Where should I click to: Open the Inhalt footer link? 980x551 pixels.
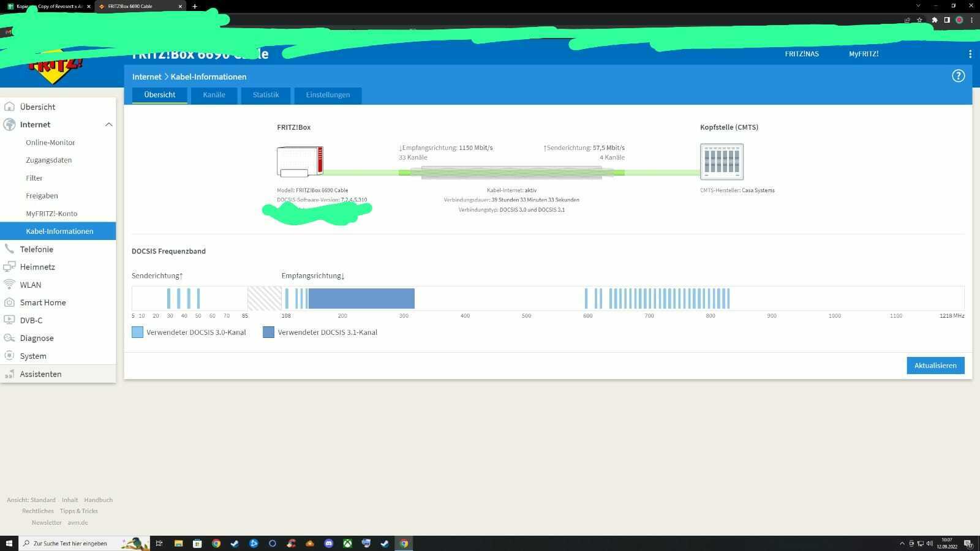click(x=70, y=500)
